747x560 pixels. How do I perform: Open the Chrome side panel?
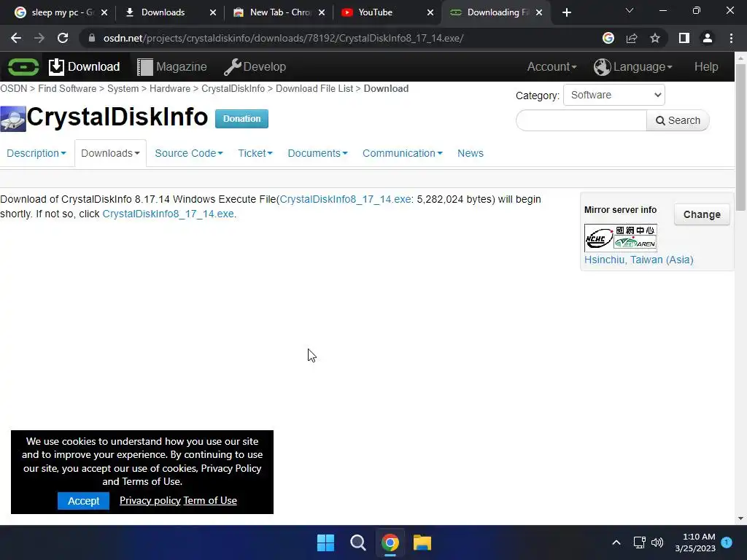[684, 38]
